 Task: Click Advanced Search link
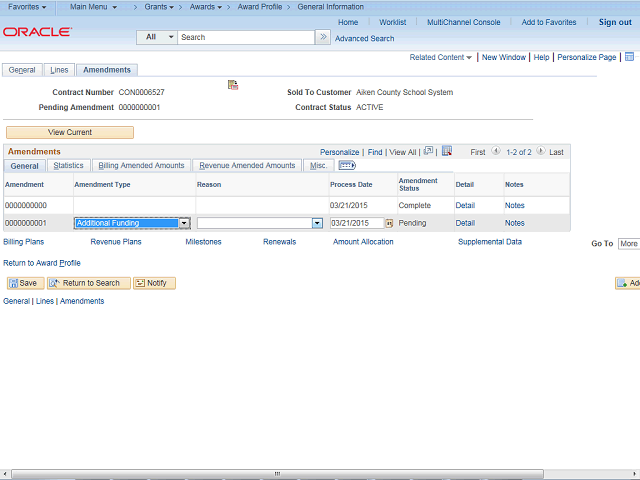point(364,38)
